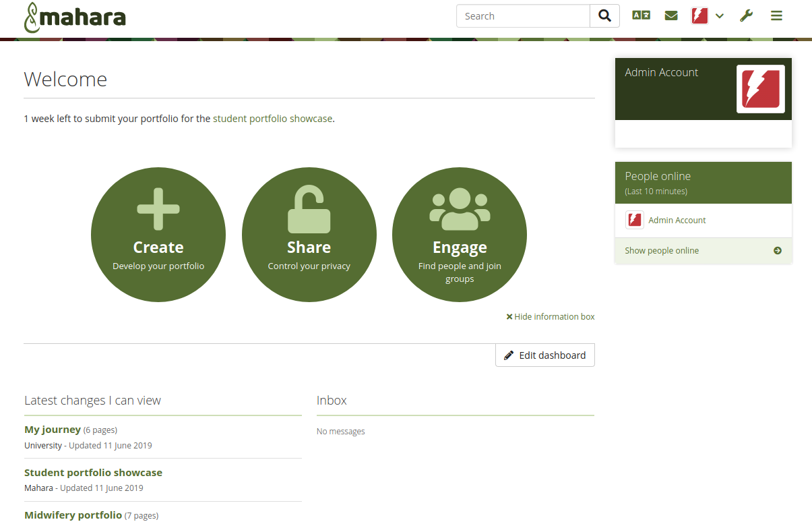Click the Mahara author text under showcase
This screenshot has width=812, height=524.
(38, 488)
